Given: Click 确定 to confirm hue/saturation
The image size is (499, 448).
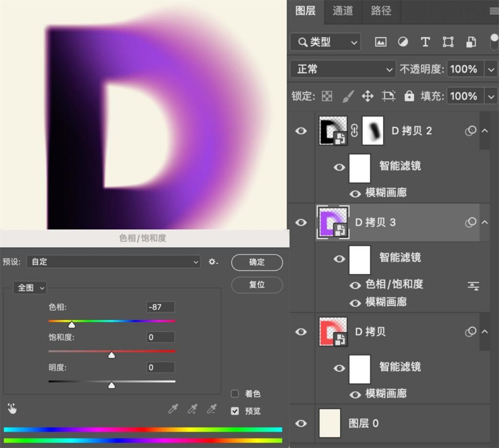Looking at the screenshot, I should 257,262.
